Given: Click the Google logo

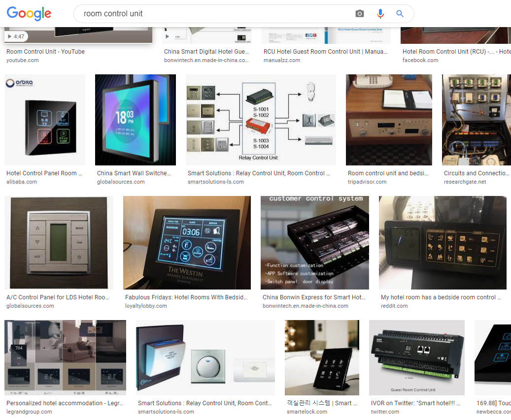Looking at the screenshot, I should pos(29,13).
